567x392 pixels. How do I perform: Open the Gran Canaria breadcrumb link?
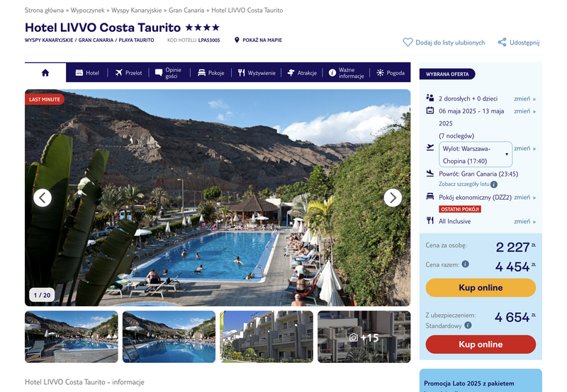pyautogui.click(x=186, y=10)
